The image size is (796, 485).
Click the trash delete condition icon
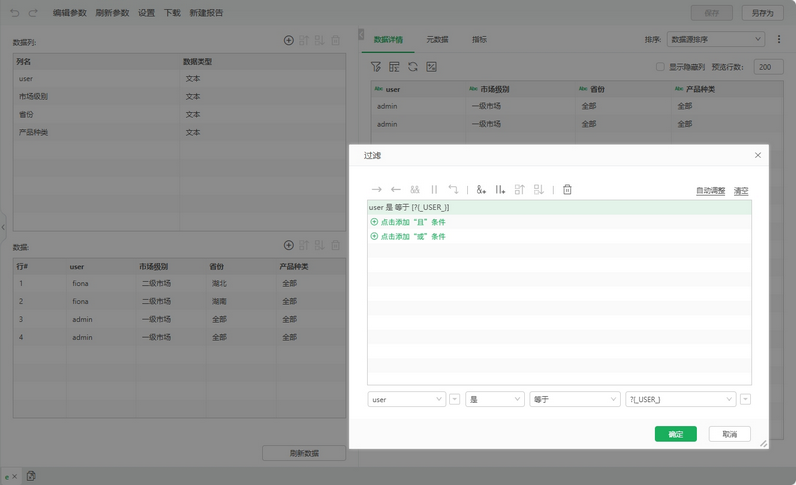(567, 190)
